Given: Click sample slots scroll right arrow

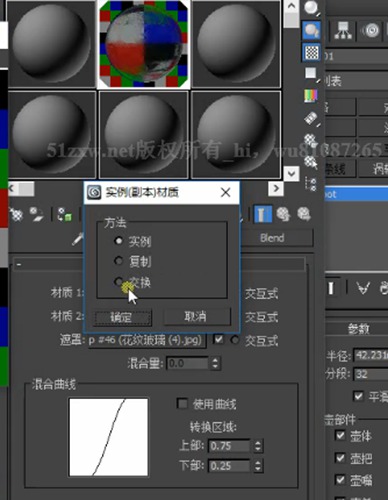Looking at the screenshot, I should click(276, 189).
